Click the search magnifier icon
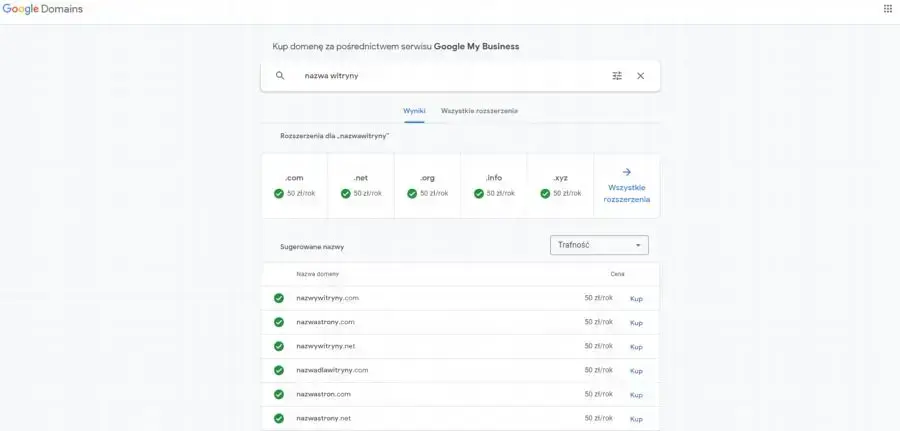 [280, 76]
